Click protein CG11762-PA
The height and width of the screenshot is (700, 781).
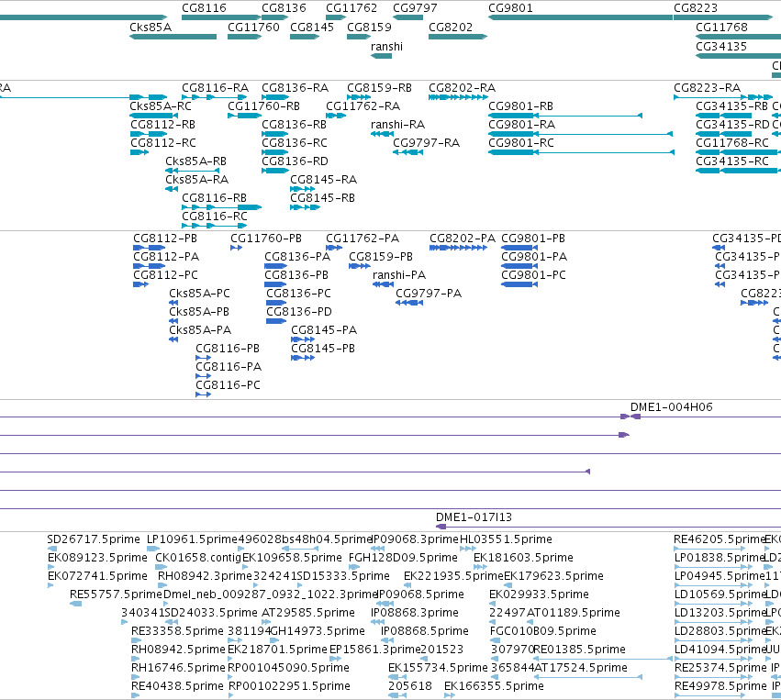pyautogui.click(x=363, y=238)
